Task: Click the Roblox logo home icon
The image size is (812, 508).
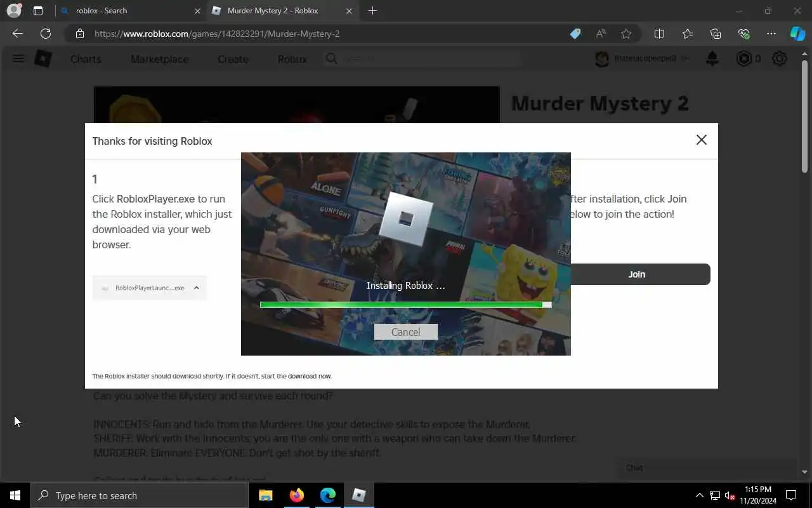Action: coord(43,59)
